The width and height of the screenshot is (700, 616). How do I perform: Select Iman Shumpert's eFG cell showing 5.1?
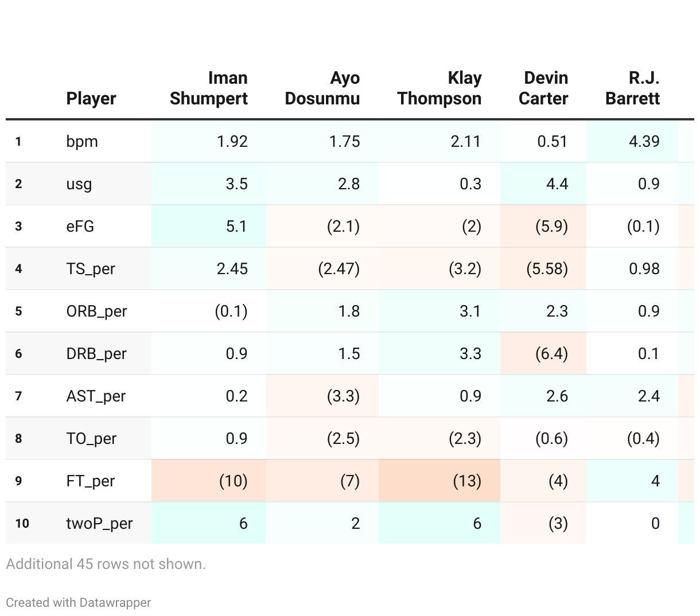236,226
